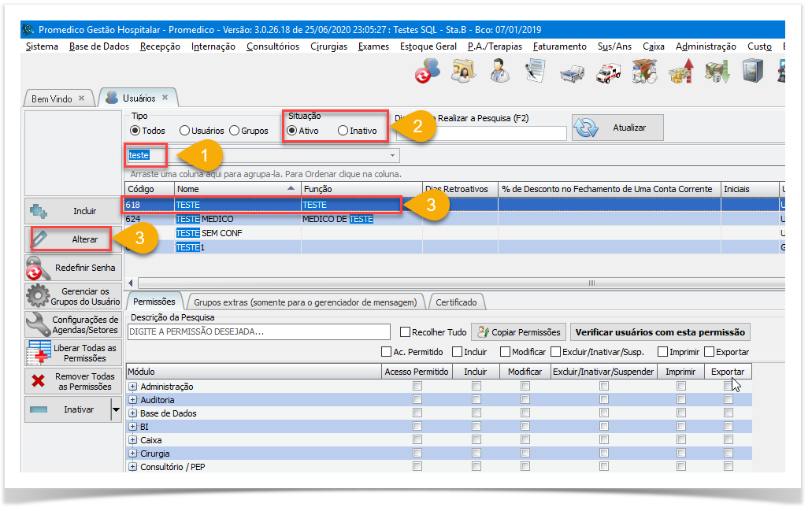This screenshot has width=812, height=511.
Task: Click the permission search description field
Action: (258, 332)
